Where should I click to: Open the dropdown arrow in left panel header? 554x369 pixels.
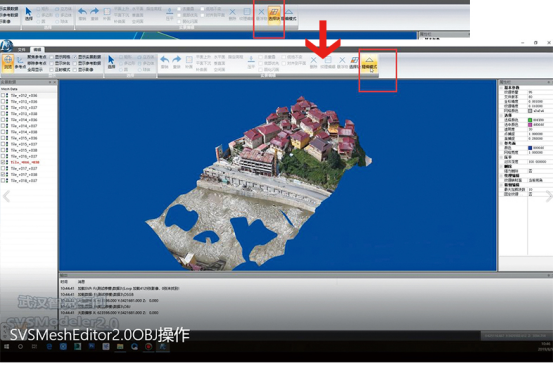coord(50,82)
